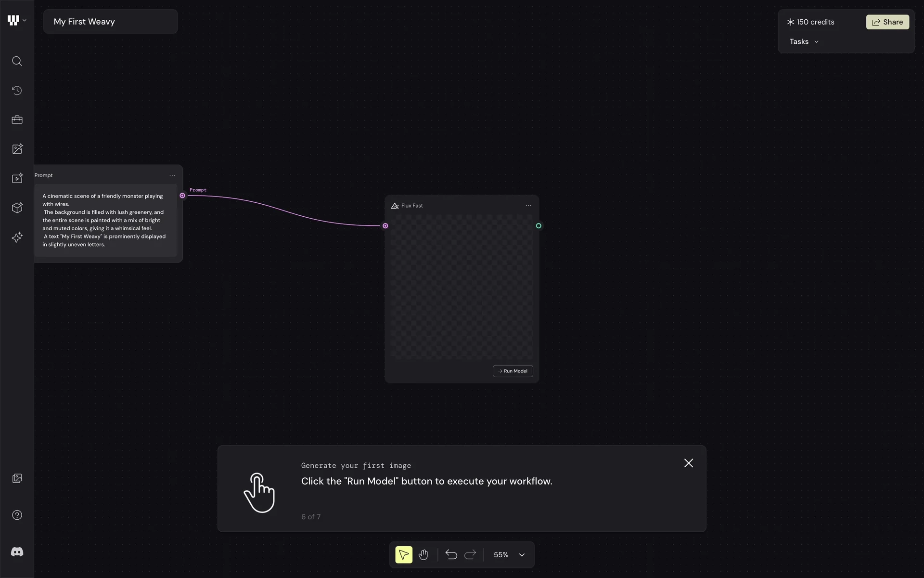924x578 pixels.
Task: Open the history clock icon
Action: point(17,91)
